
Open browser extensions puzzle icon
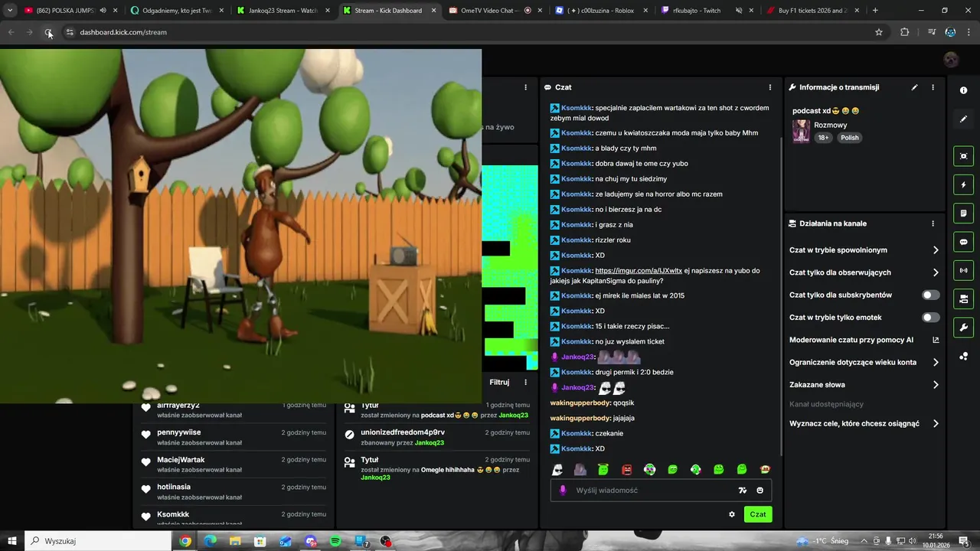(x=905, y=32)
